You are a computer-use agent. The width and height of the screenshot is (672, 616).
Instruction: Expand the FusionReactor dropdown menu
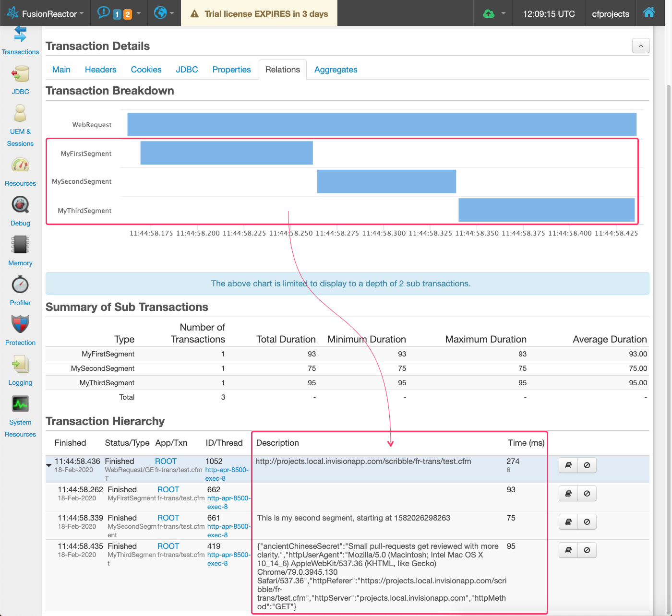[x=46, y=13]
